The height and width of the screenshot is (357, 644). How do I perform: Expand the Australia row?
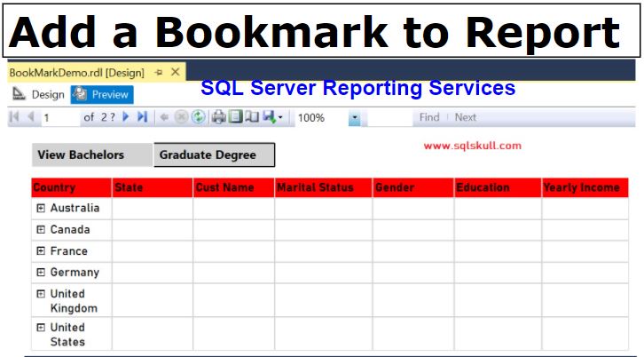click(41, 208)
